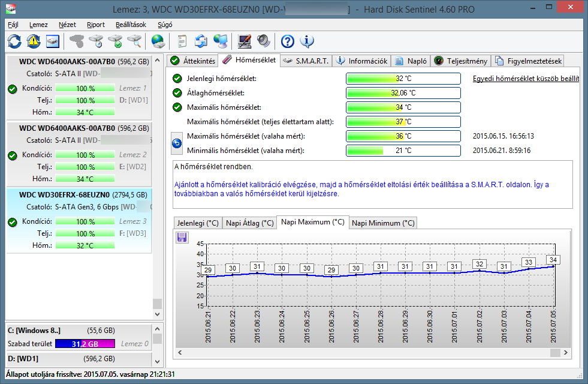588x384 pixels.
Task: Click the disk with clock toolbar icon
Action: [97, 41]
